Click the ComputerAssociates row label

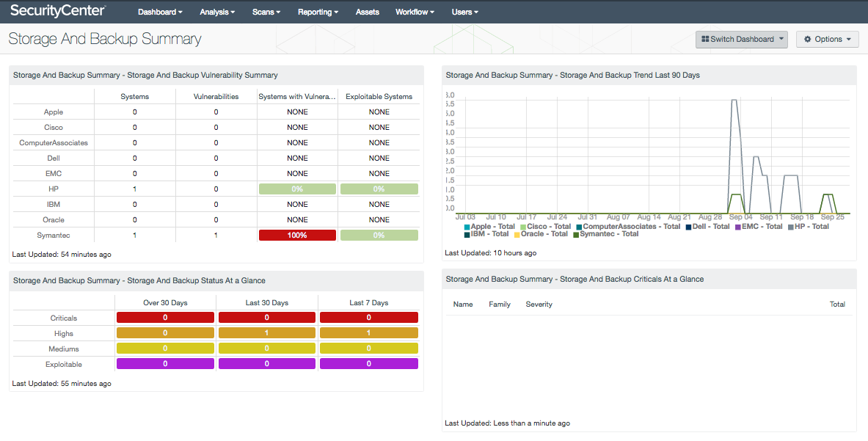point(54,143)
